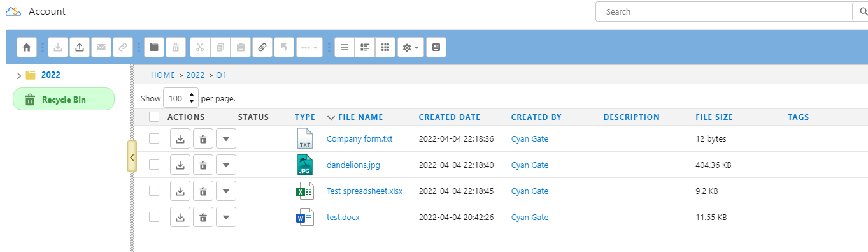This screenshot has width=868, height=252.
Task: Sort by the File Size column header
Action: 714,117
